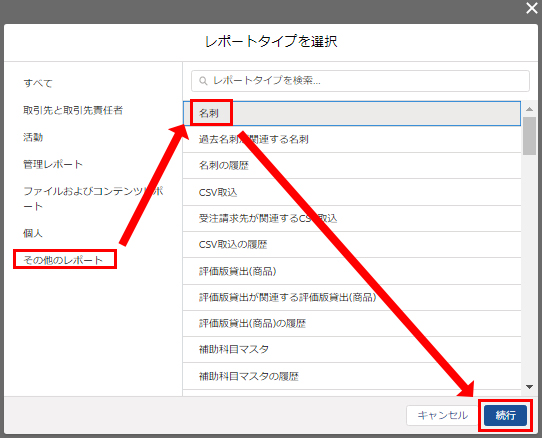Select the 名刺 report type
542x438 pixels.
coord(352,113)
